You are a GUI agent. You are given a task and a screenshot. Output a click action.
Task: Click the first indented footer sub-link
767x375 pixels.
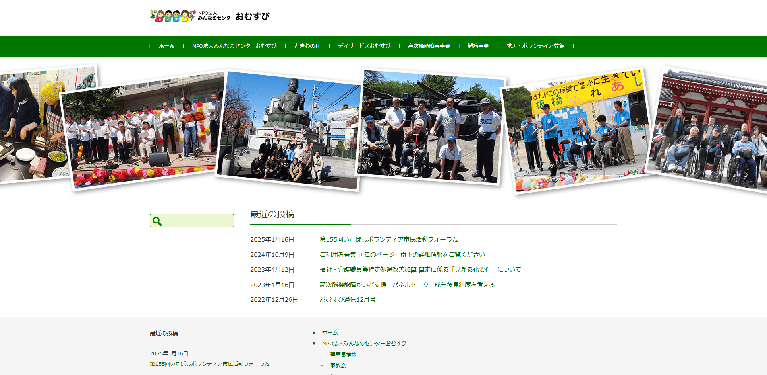click(343, 354)
